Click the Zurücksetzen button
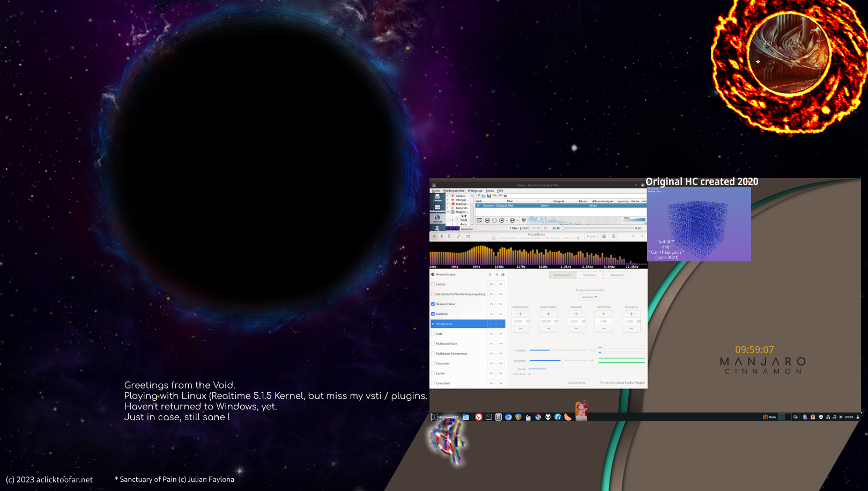Viewport: 868px width, 491px height. click(x=577, y=383)
